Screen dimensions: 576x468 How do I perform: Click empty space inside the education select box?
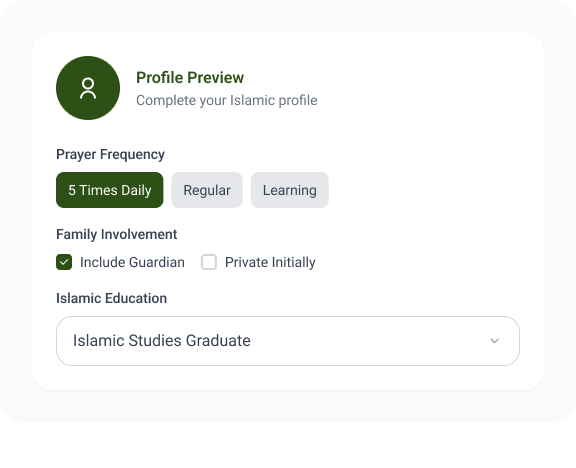tap(367, 341)
